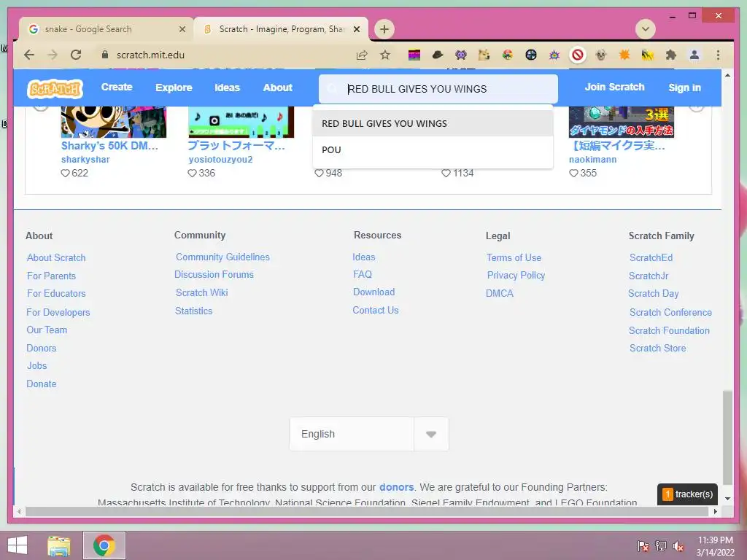Open the tab search chevron button
Viewport: 747px width, 560px height.
point(646,29)
